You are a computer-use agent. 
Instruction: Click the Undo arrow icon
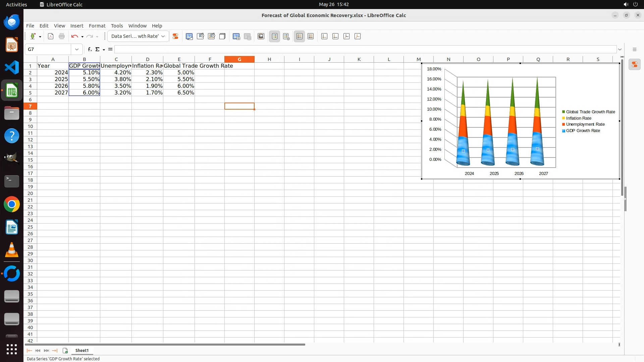coord(74,36)
